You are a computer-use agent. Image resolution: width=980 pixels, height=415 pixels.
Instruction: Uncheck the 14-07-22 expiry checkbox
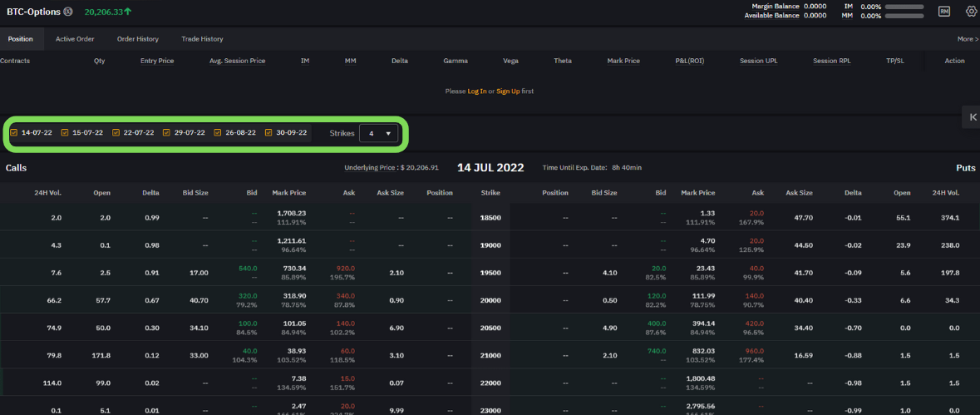tap(14, 132)
